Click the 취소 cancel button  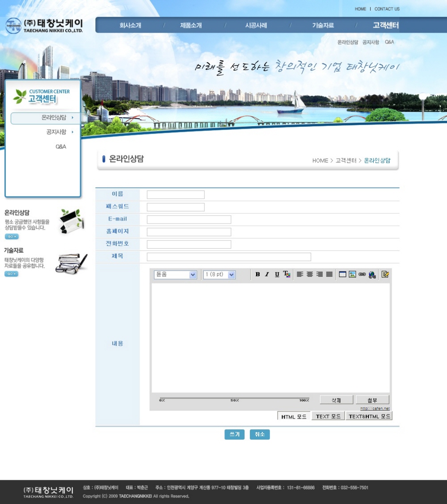(260, 435)
